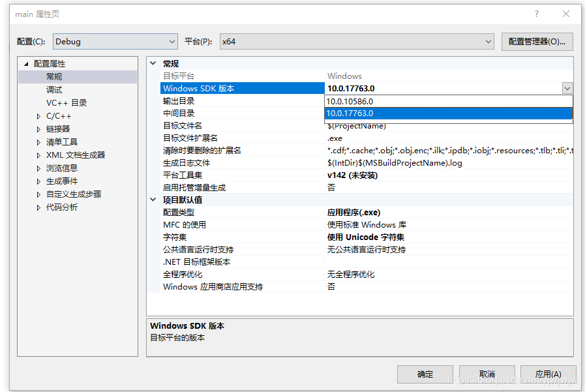Open the 配置 Debug combo box
585x392 pixels.
pyautogui.click(x=115, y=41)
